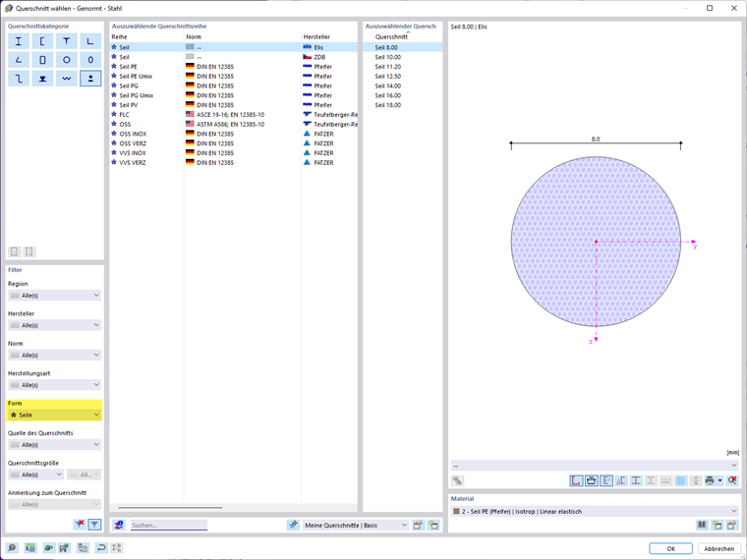Viewport: 747px width, 560px height.
Task: Open section info icon next to search
Action: [119, 525]
